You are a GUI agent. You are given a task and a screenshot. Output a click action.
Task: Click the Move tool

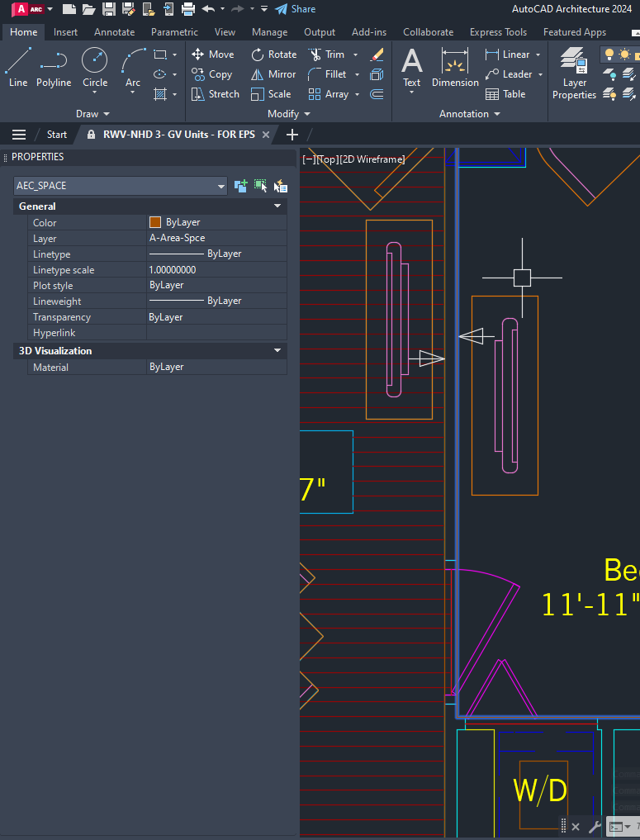(212, 55)
